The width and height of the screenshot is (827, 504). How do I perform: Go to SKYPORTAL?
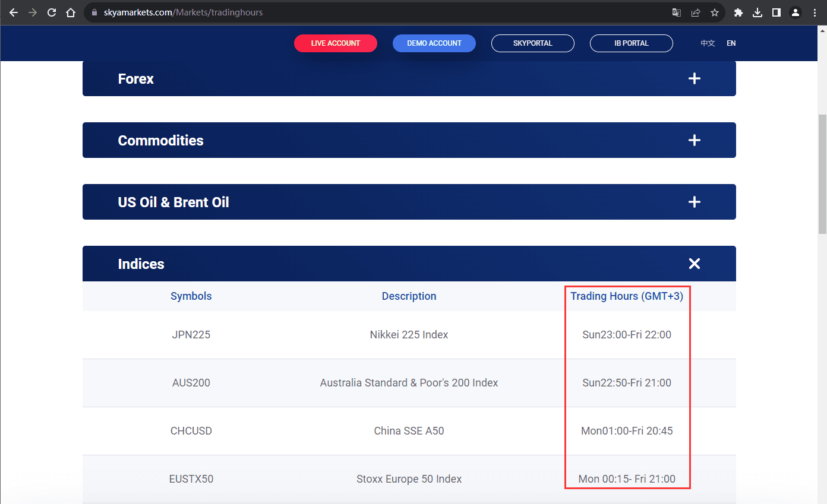533,43
